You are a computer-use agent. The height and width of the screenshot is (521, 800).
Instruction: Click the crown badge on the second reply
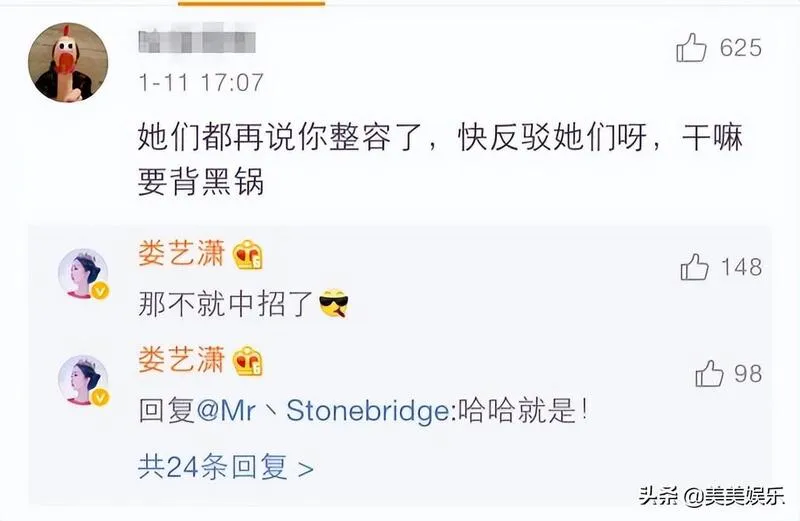coord(247,361)
